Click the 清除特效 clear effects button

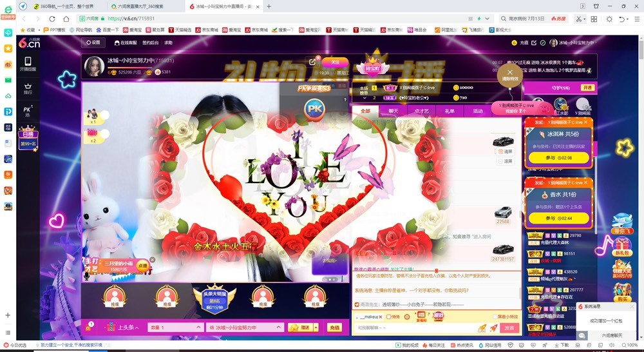click(x=509, y=75)
